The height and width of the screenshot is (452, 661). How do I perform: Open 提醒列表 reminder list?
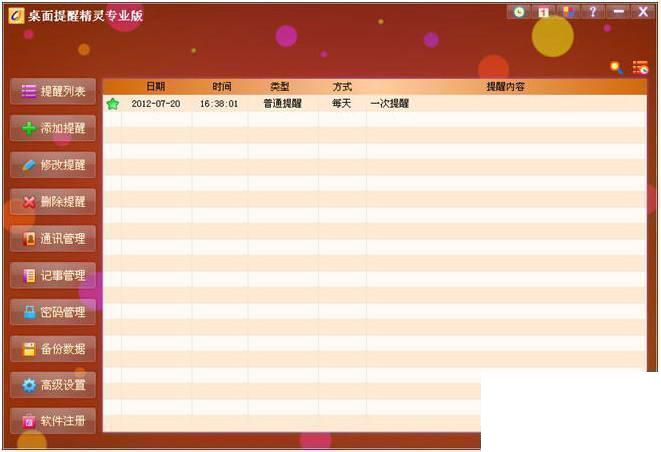pyautogui.click(x=53, y=91)
